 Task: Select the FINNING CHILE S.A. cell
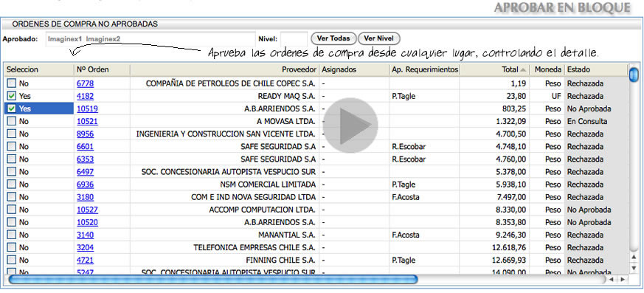tap(224, 260)
